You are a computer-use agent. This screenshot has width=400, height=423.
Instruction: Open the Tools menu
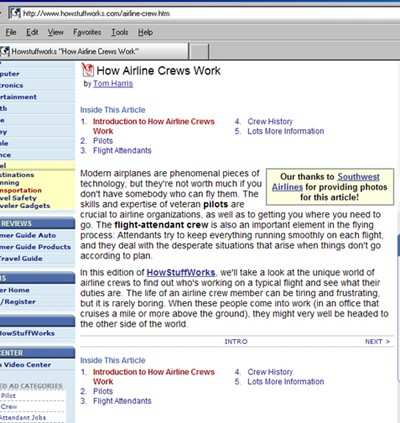pyautogui.click(x=120, y=32)
